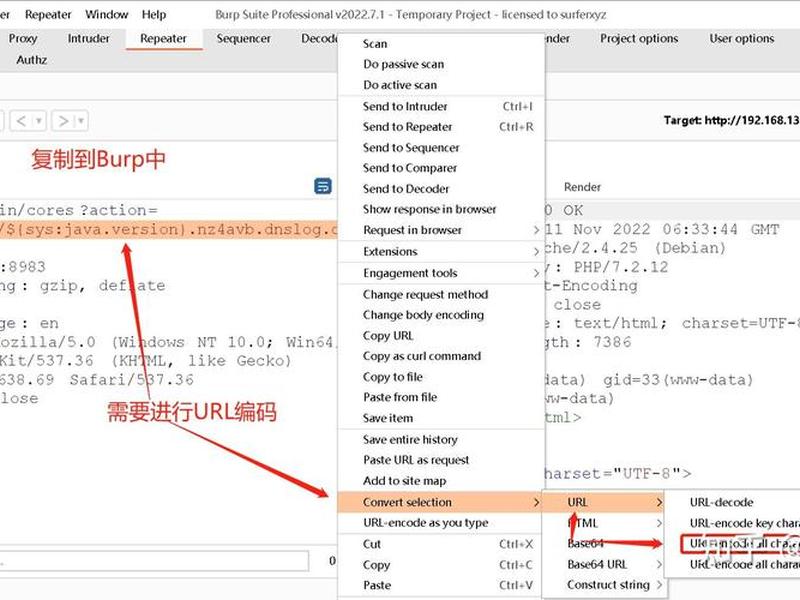The image size is (800, 600).
Task: Select Copy Ctrl+C menu entry
Action: (441, 565)
